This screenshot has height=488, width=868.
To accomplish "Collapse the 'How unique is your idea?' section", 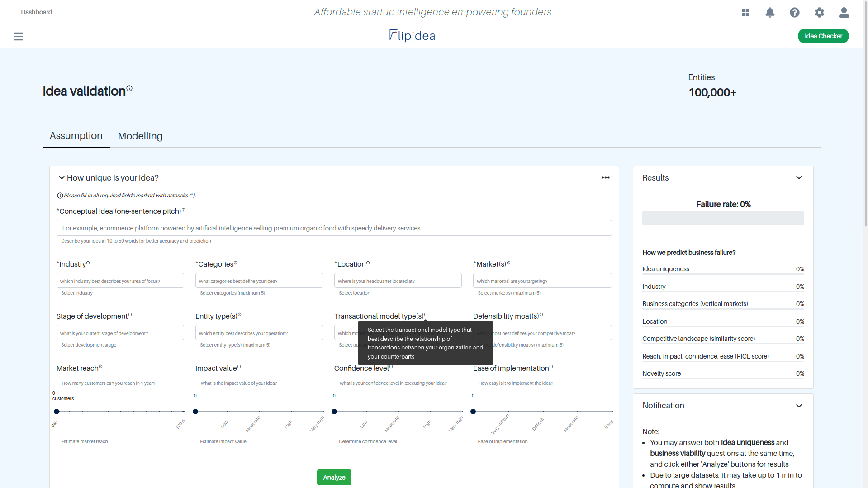I will 62,178.
